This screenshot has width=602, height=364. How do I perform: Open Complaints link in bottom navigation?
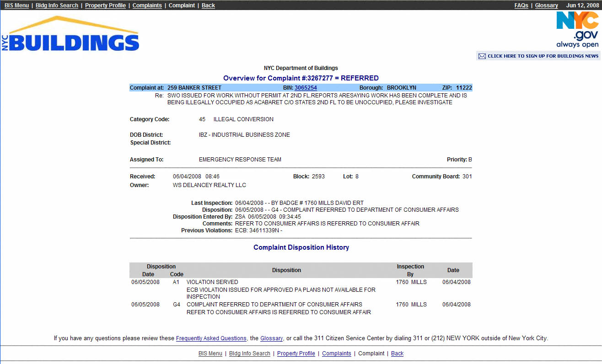tap(337, 353)
